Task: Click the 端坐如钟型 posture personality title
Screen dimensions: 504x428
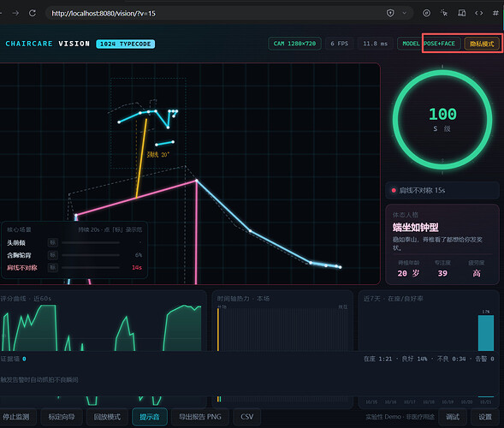Action: point(415,228)
